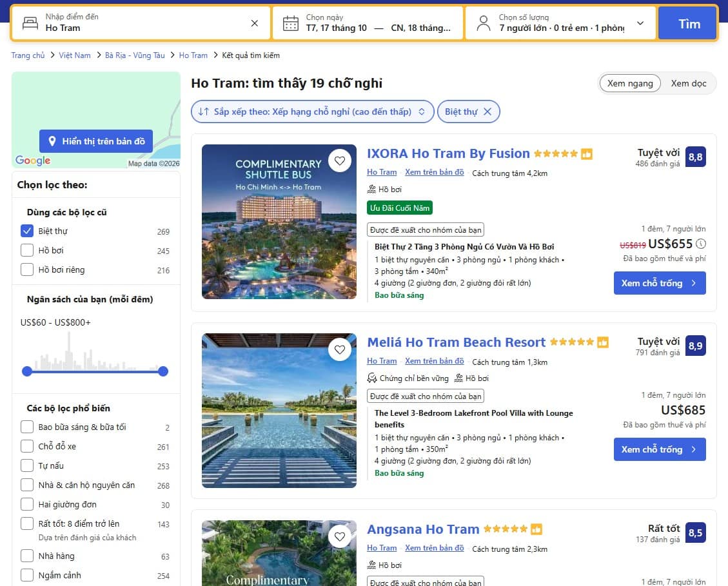
Task: Click Xem chỗ trống for IXORA
Action: click(659, 283)
